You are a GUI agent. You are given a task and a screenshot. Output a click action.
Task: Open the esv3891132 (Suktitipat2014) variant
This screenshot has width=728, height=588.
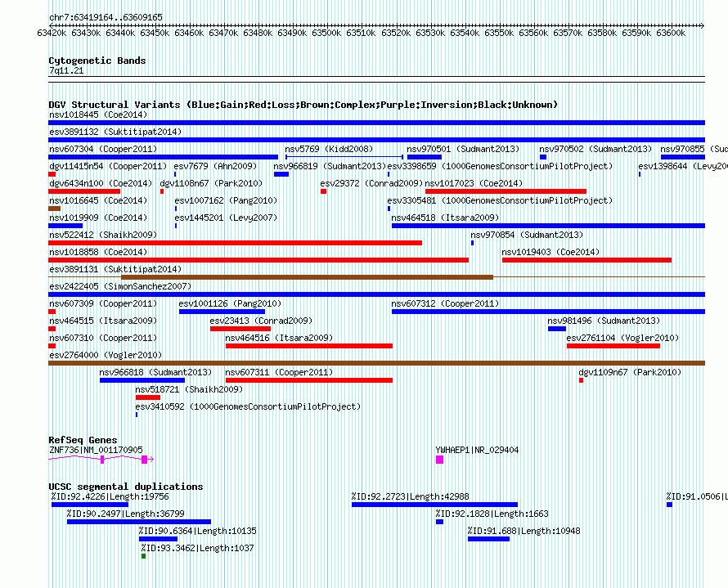(376, 140)
